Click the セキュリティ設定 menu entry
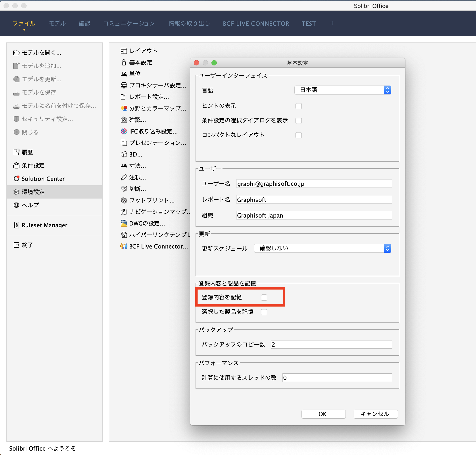 click(x=55, y=119)
